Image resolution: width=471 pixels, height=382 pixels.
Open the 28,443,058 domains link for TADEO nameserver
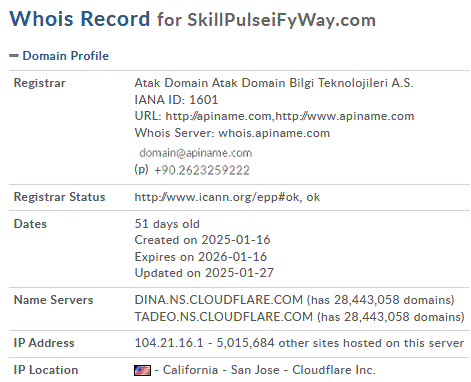[404, 316]
